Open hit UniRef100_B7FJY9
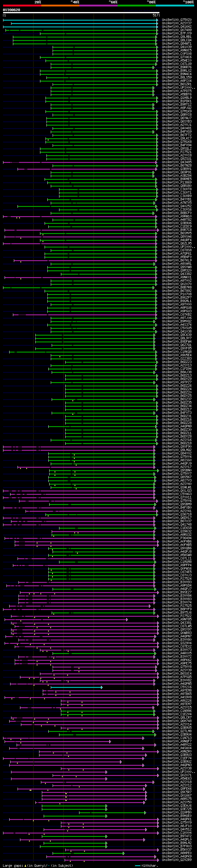 [176, 33]
